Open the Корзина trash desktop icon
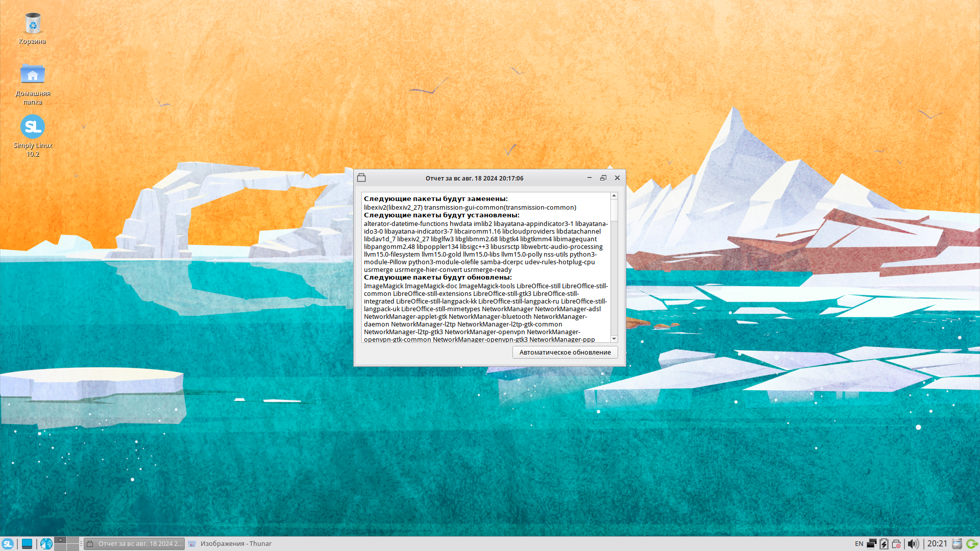Screen dimensions: 980x551 32,24
